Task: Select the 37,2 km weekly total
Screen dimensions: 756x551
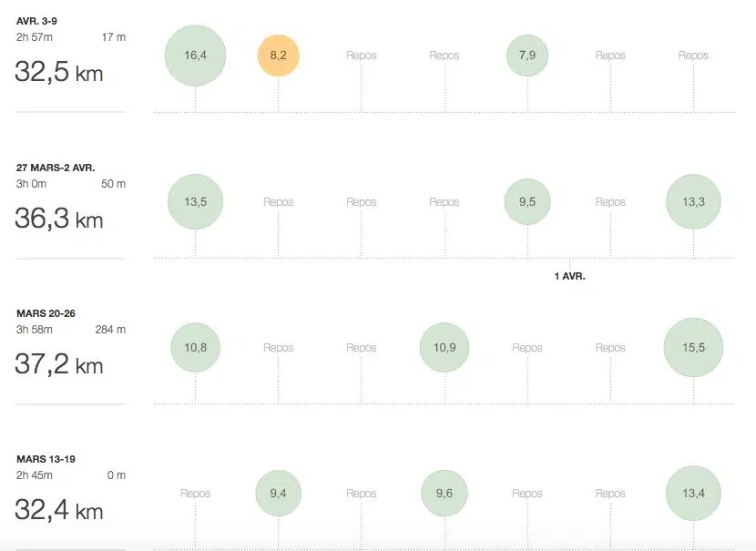Action: [59, 365]
